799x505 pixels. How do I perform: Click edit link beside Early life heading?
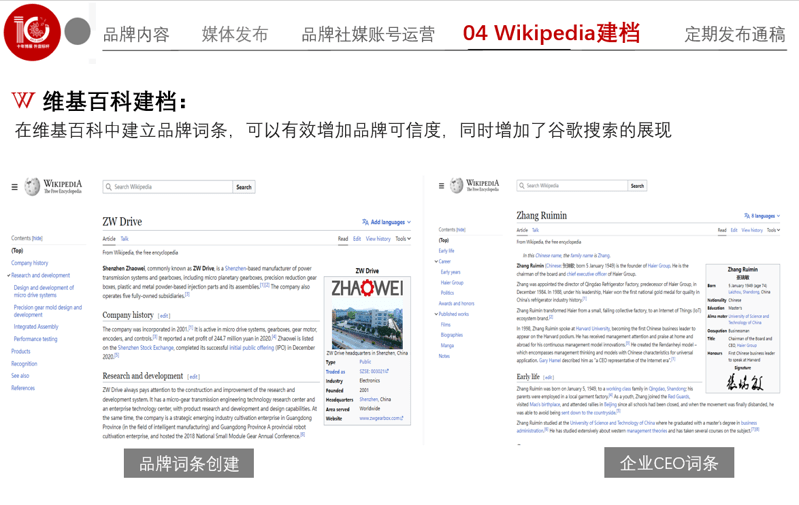(x=548, y=378)
